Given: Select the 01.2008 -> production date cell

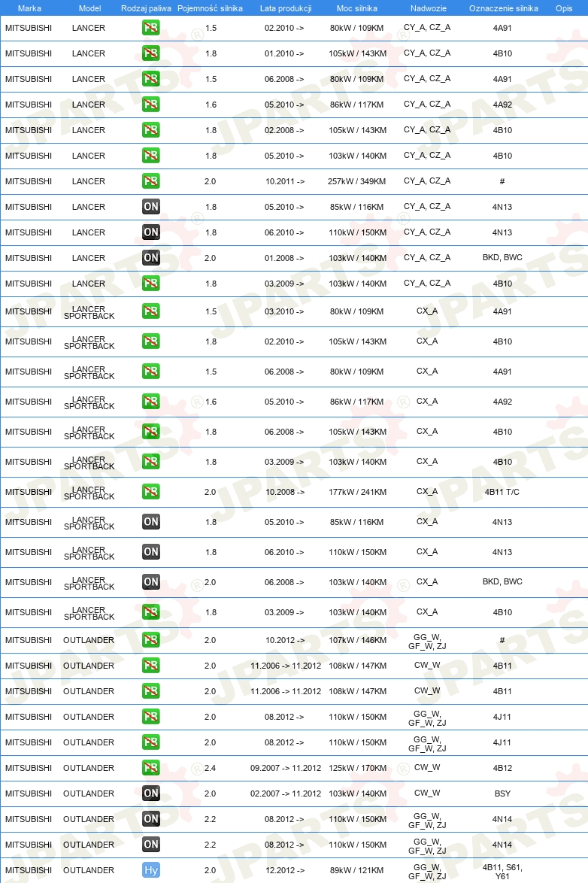Looking at the screenshot, I should pyautogui.click(x=284, y=258).
